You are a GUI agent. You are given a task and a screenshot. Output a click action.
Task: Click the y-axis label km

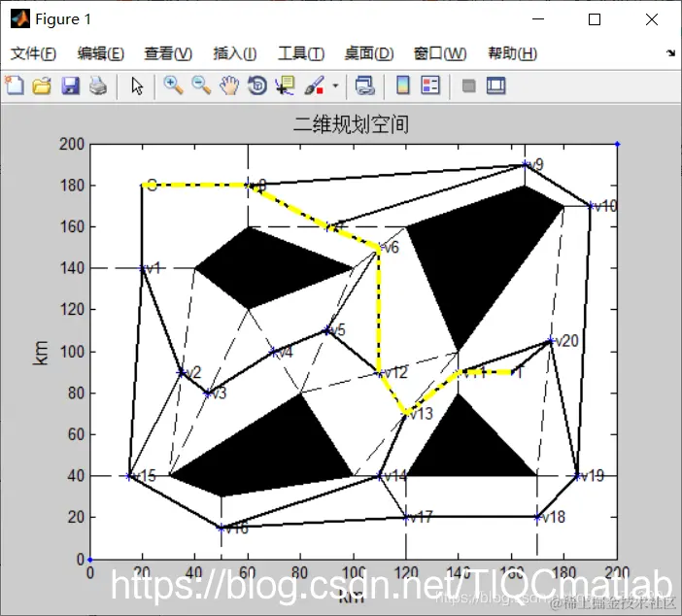(41, 353)
